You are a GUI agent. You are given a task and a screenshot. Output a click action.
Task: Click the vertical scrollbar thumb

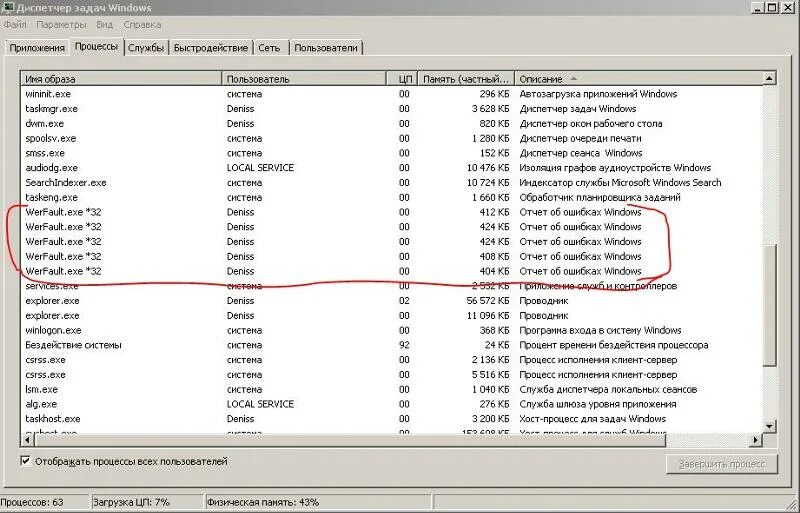click(x=769, y=304)
